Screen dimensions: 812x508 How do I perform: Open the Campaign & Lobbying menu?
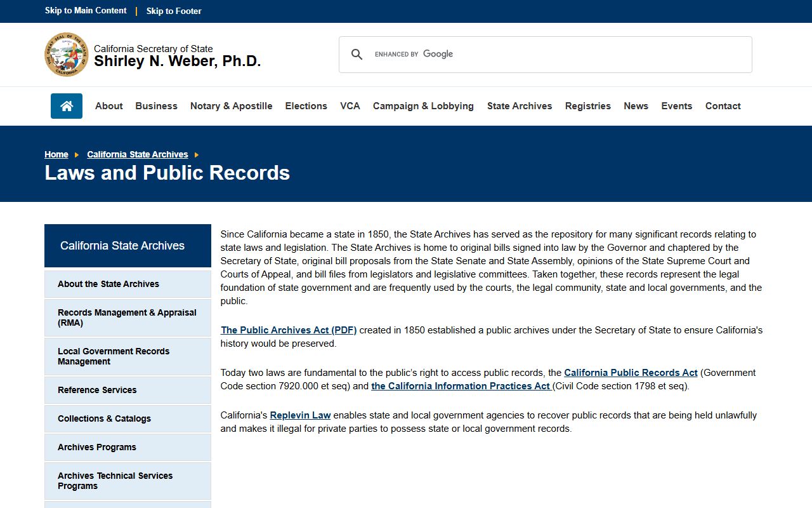423,106
